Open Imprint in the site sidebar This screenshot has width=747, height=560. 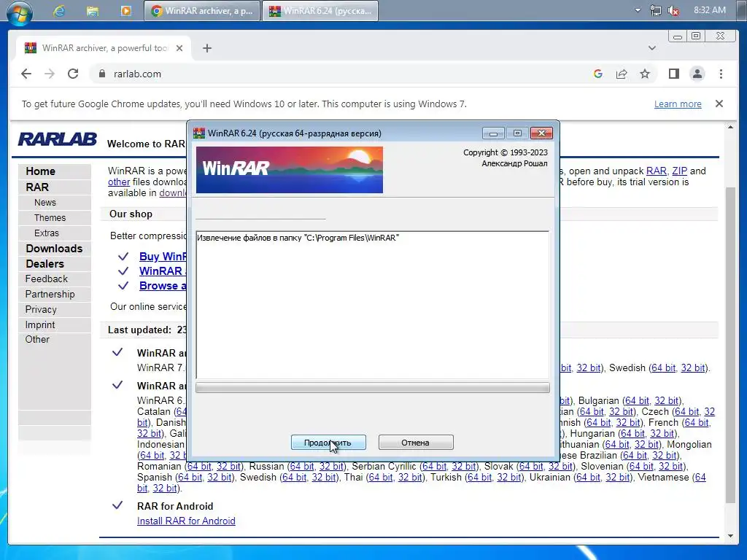(40, 324)
